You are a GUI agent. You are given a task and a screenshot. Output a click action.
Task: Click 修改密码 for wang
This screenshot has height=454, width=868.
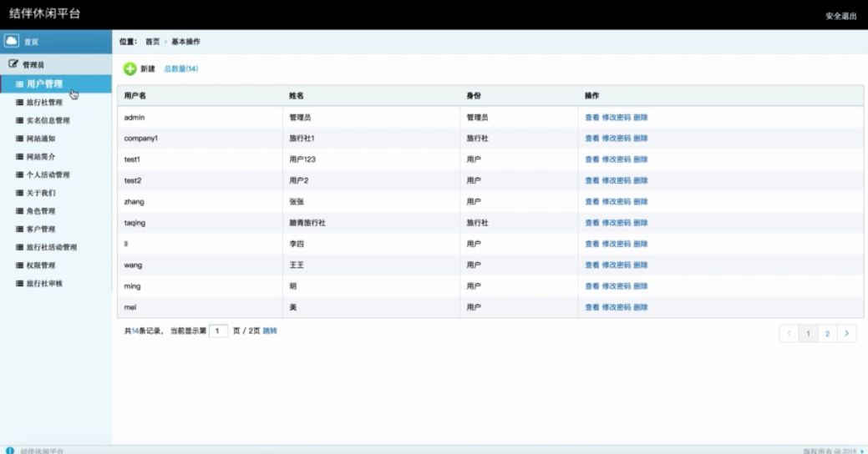click(x=617, y=265)
